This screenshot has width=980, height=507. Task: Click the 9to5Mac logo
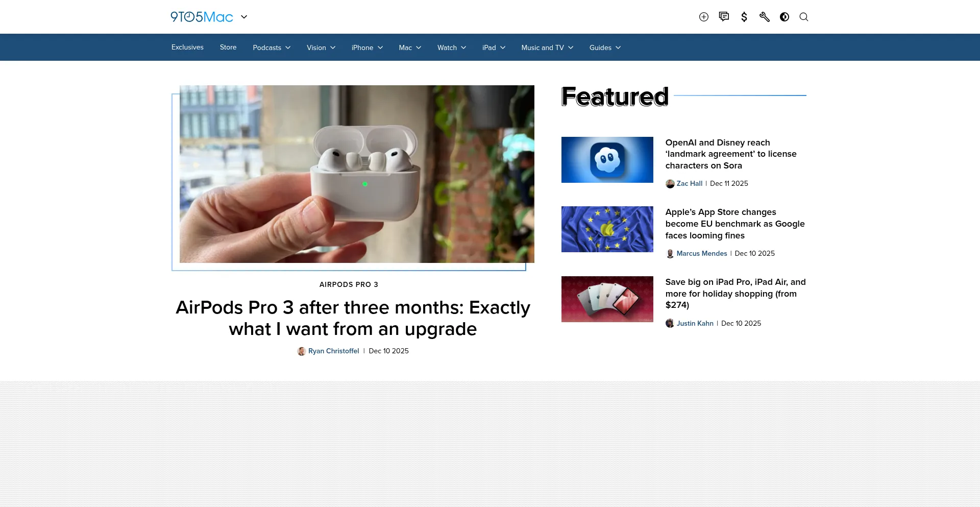click(x=202, y=17)
